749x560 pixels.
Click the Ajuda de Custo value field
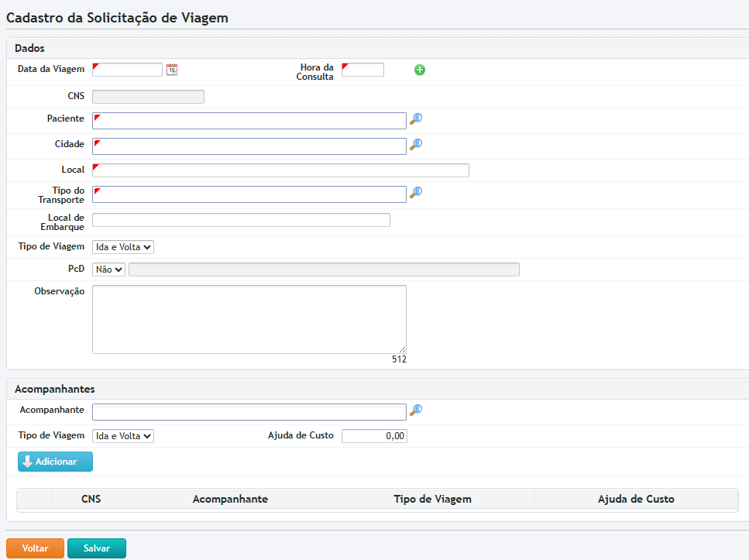pos(374,436)
